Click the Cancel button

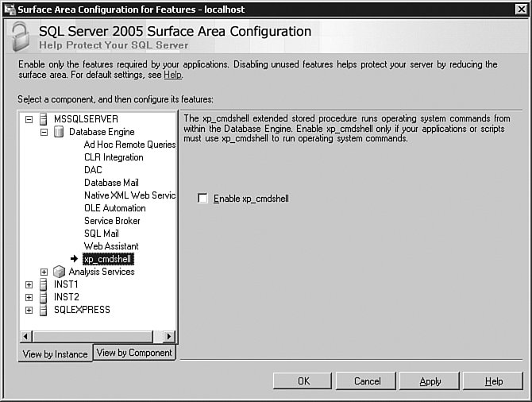click(x=366, y=381)
